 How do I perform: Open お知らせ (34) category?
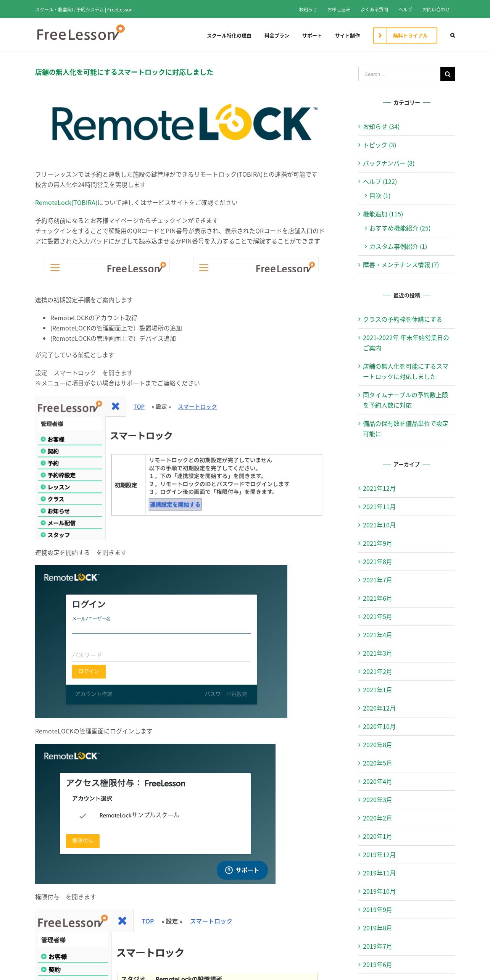pyautogui.click(x=381, y=127)
